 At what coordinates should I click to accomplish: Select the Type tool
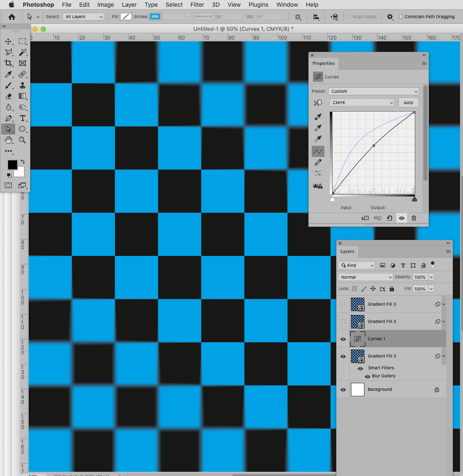pyautogui.click(x=23, y=118)
